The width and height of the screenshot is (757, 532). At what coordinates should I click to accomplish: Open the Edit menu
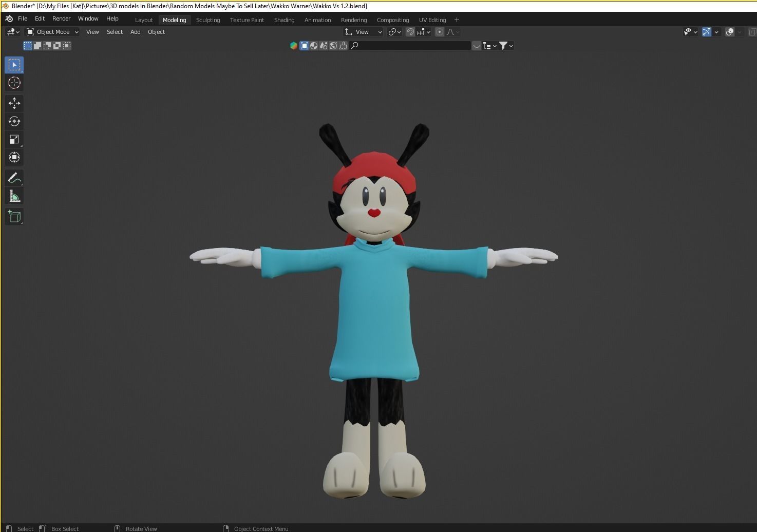(40, 18)
